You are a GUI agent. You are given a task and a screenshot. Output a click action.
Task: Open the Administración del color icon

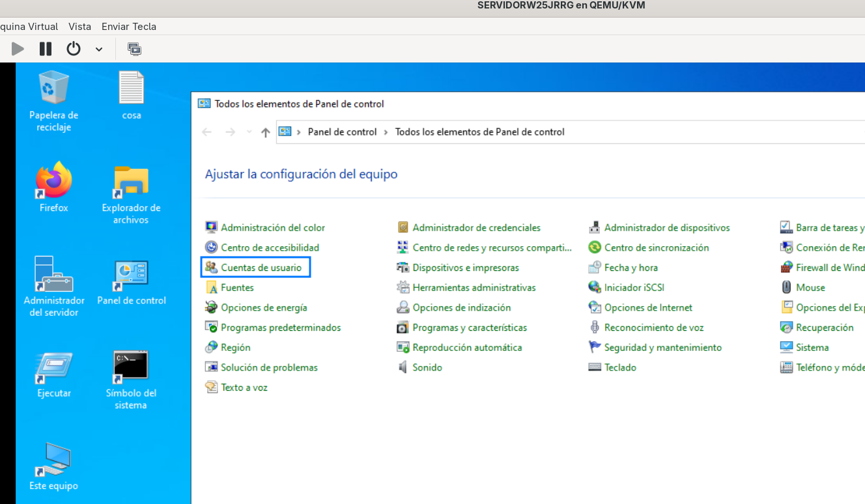211,227
